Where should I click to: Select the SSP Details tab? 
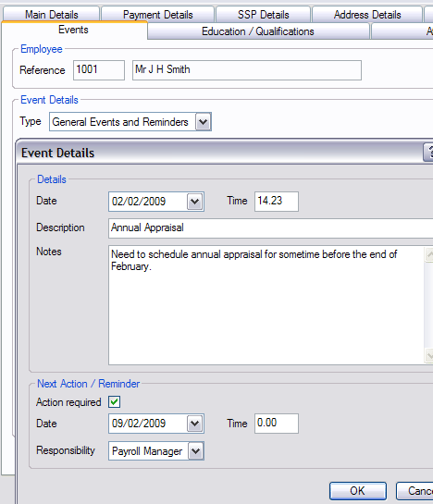[x=263, y=15]
